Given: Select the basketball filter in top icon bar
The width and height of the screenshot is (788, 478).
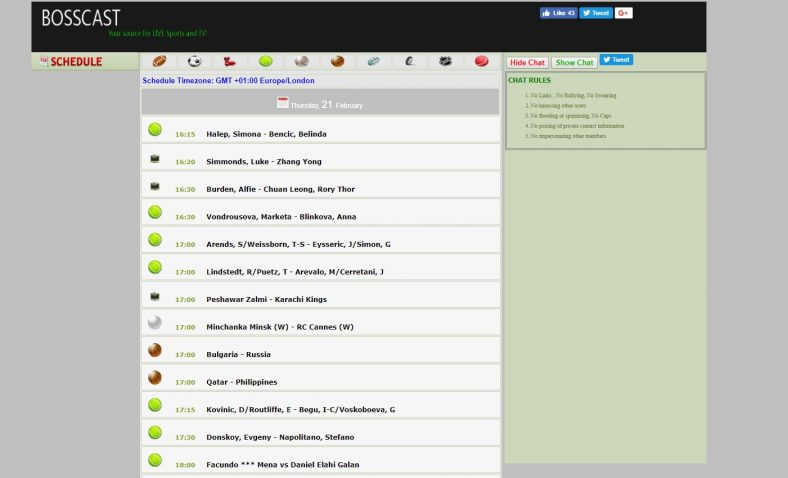Looking at the screenshot, I should tap(338, 61).
